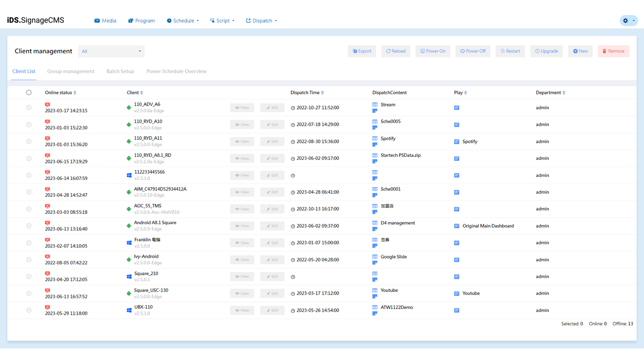Viewport: 644px width, 362px height.
Task: Open the Power Schedule Overview tab
Action: 176,71
